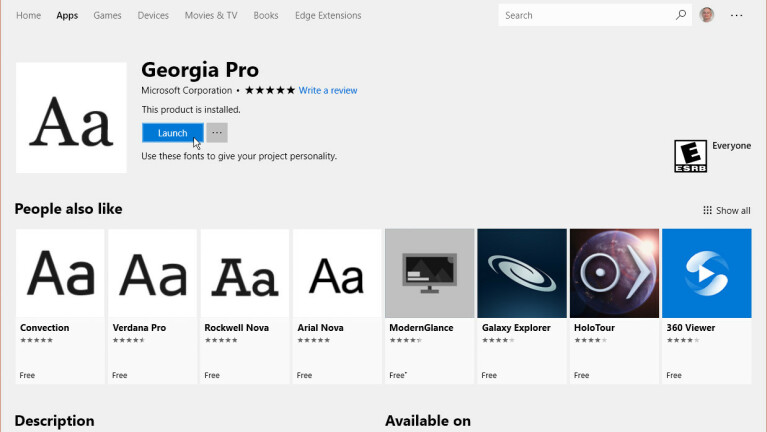
Task: Click the Launch button
Action: point(173,133)
